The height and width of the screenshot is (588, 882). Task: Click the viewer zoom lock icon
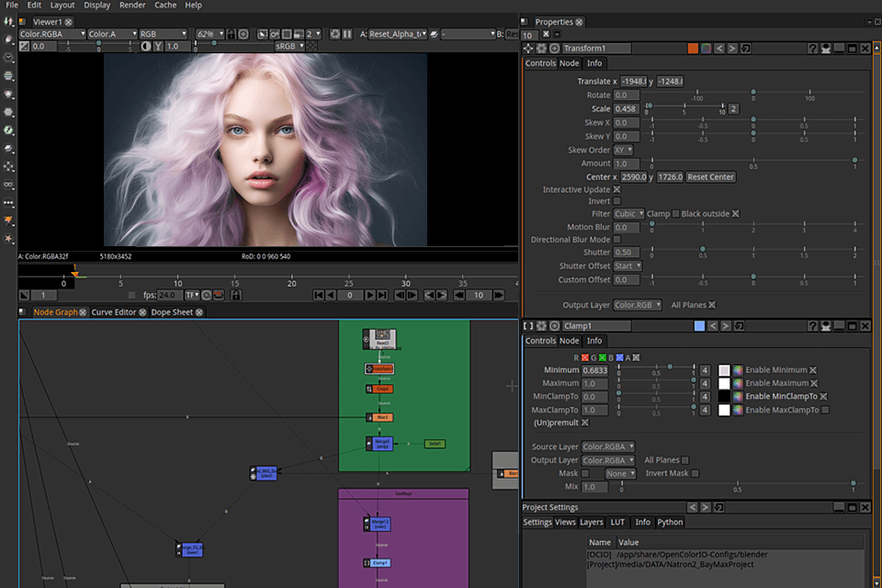(232, 34)
